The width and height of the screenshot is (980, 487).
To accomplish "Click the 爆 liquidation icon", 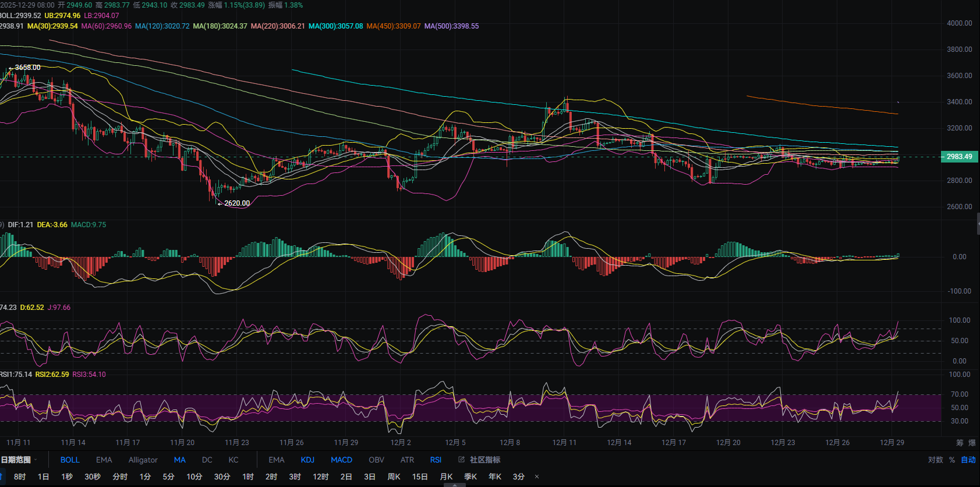I will click(x=972, y=443).
